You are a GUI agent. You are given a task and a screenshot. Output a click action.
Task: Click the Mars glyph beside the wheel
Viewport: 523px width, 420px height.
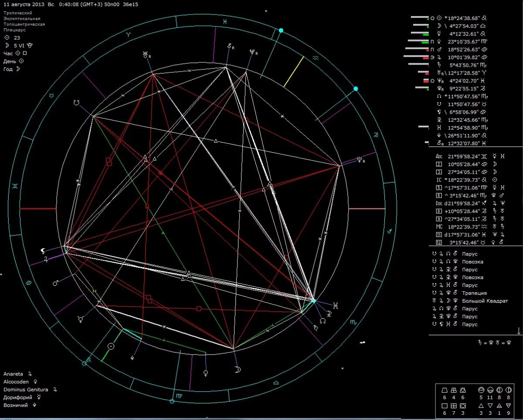[x=56, y=283]
